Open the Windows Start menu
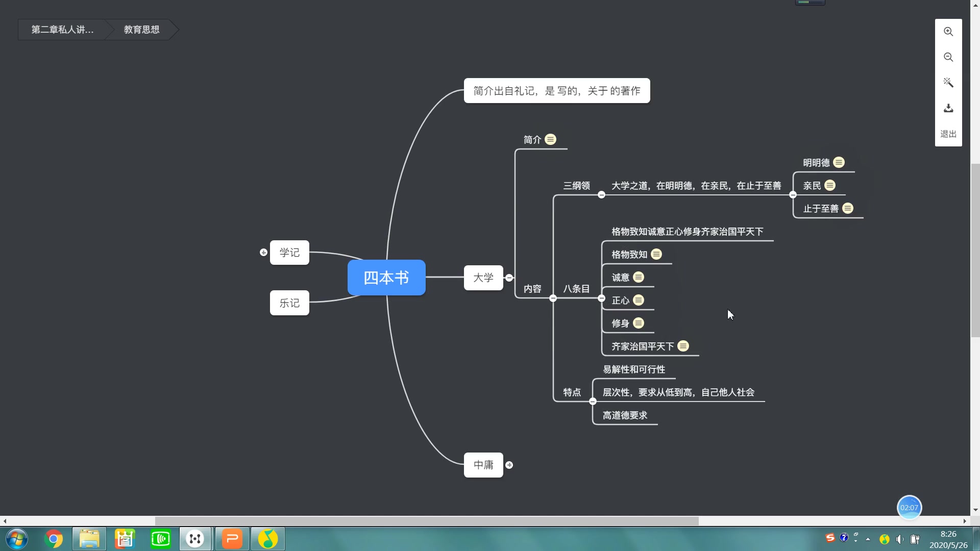The image size is (980, 551). (17, 539)
